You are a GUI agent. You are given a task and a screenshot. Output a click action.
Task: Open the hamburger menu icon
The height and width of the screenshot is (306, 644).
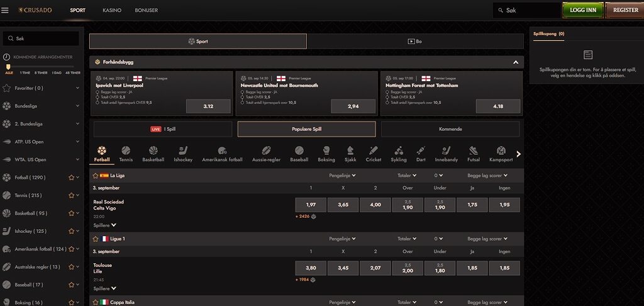5,10
